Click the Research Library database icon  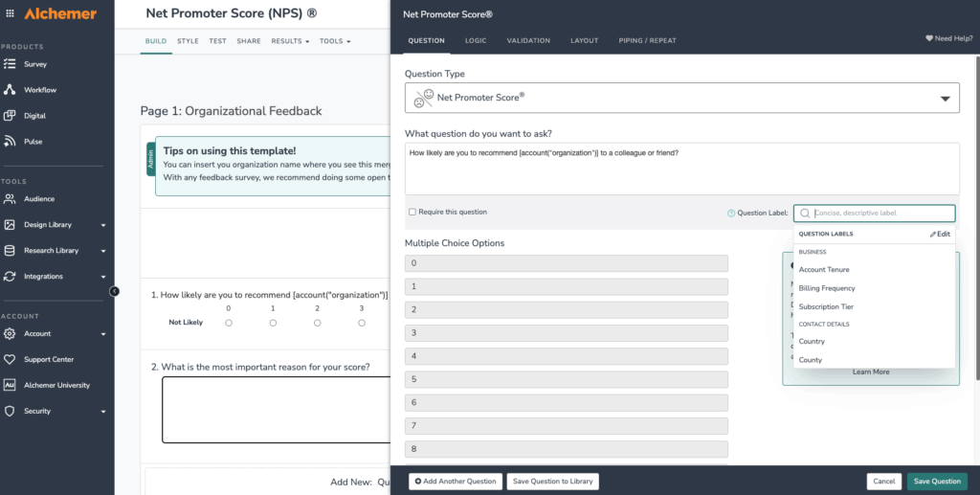10,250
